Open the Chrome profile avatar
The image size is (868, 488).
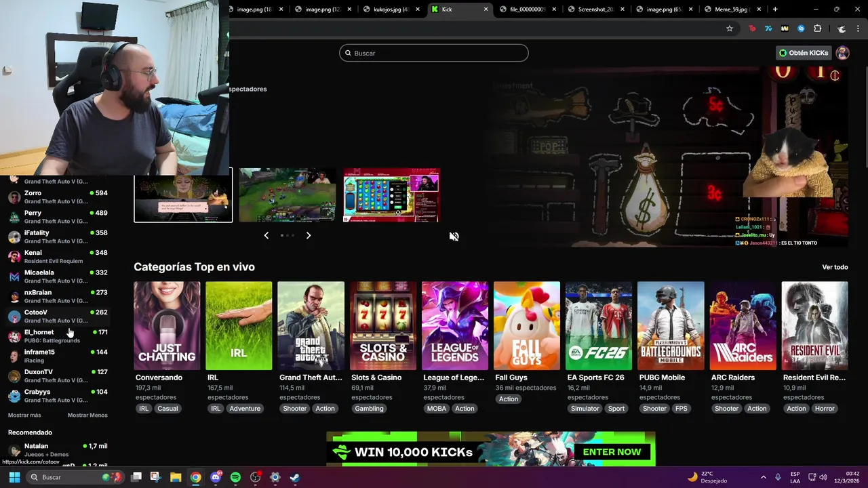point(842,28)
